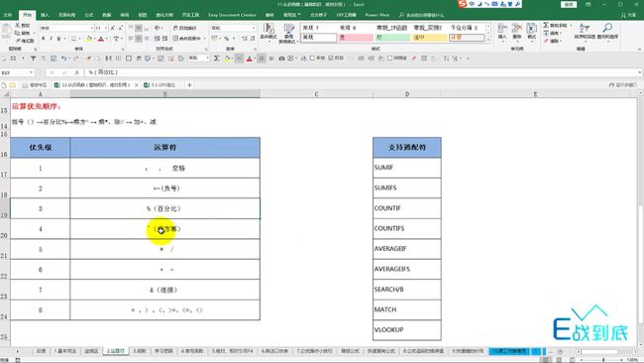
Task: Click the Cut scissors icon
Action: click(x=18, y=26)
